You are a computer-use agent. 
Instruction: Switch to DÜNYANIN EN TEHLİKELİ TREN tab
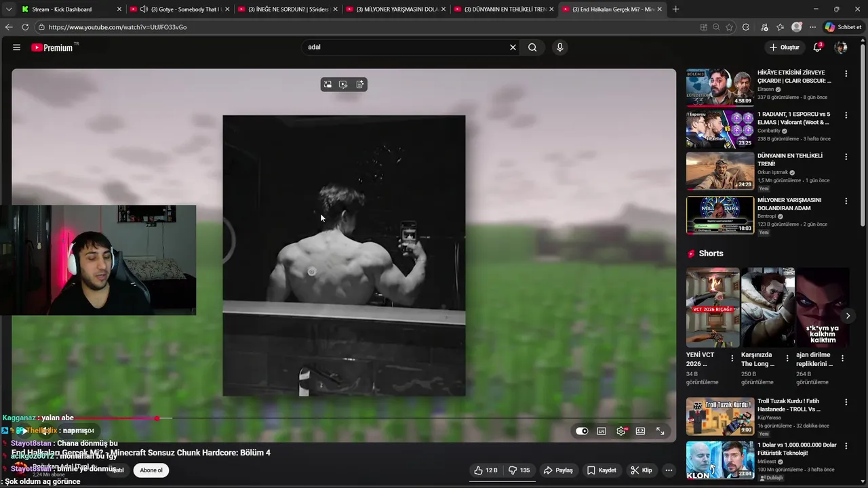(505, 9)
